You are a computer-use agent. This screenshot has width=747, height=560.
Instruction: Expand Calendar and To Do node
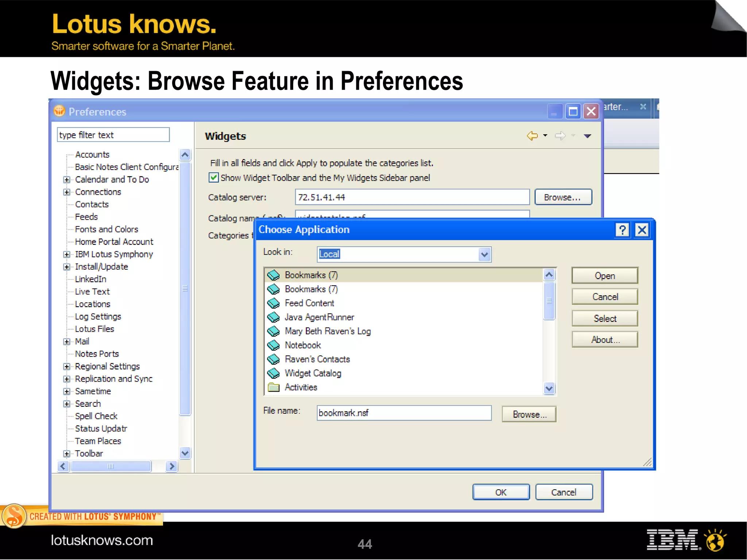coord(66,179)
